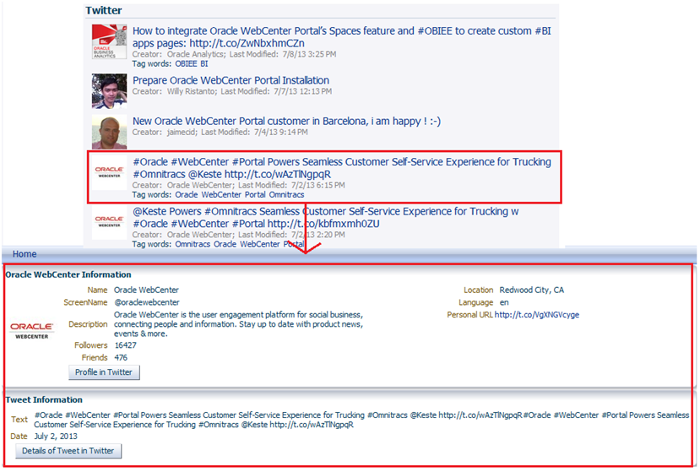Open 'Prepare Oracle WebCenter Portal Installation' tweet
This screenshot has height=472, width=700.
coord(231,80)
